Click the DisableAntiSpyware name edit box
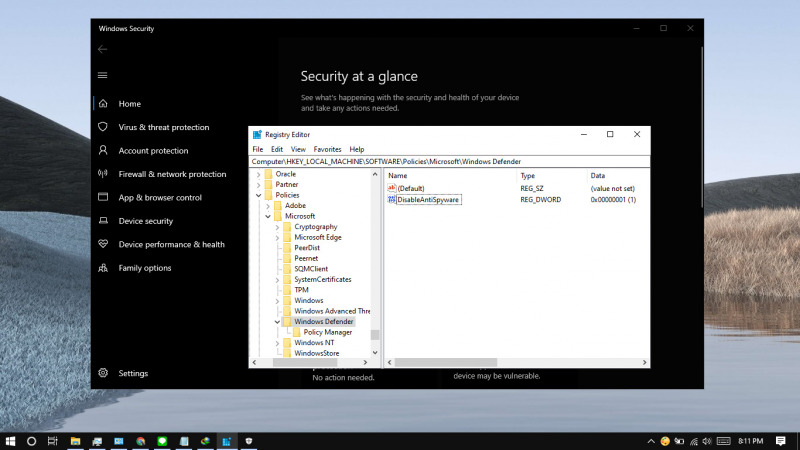Screen dimensions: 800x450 pos(429,199)
